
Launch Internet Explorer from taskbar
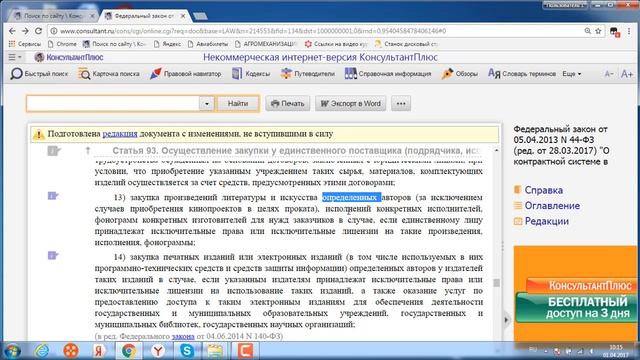[x=42, y=351]
